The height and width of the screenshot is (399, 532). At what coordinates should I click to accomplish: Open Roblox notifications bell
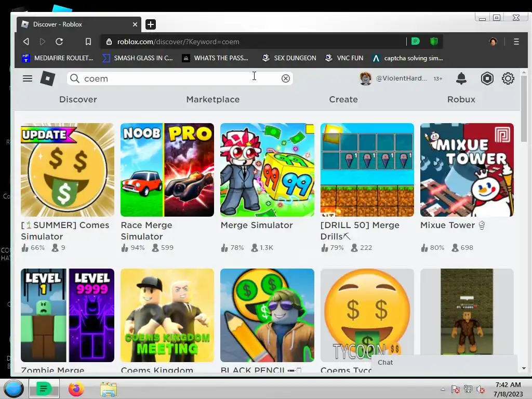pyautogui.click(x=461, y=78)
